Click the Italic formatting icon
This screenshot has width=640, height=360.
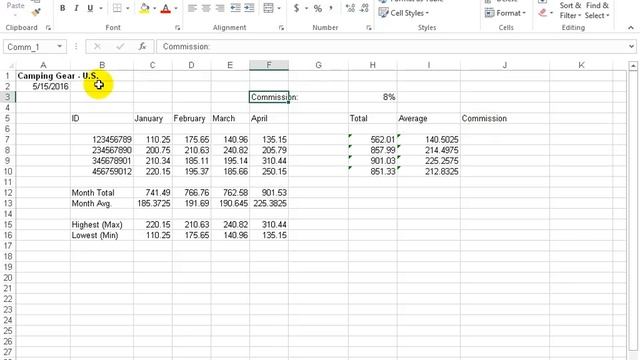[x=76, y=8]
